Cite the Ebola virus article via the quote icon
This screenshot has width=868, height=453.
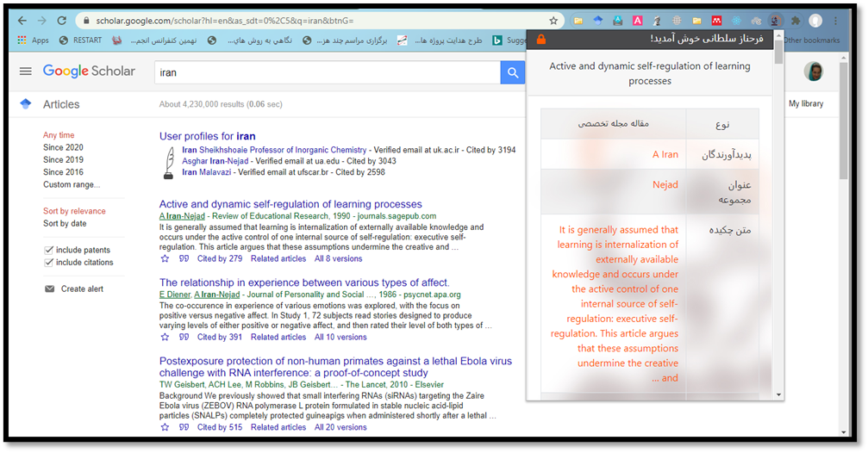[184, 427]
